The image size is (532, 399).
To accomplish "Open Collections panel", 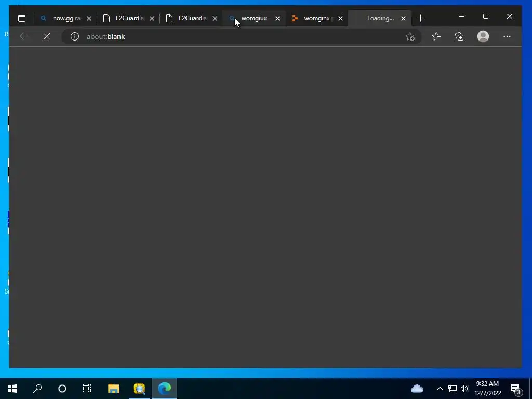I will click(459, 36).
